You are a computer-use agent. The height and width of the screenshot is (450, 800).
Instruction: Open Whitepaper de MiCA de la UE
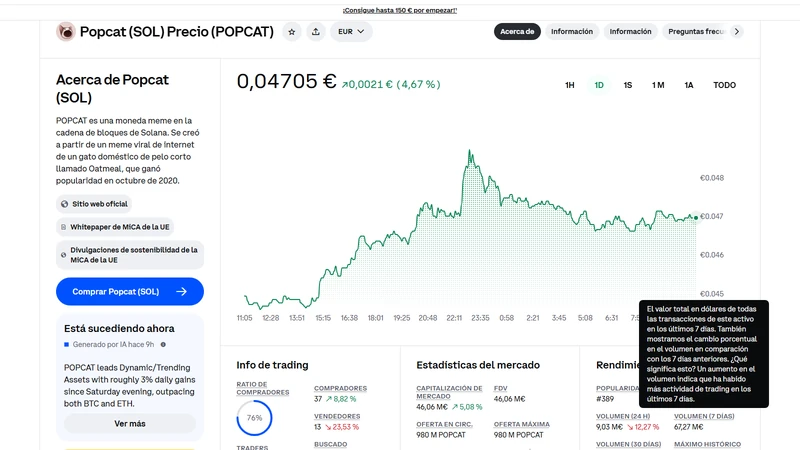click(115, 227)
